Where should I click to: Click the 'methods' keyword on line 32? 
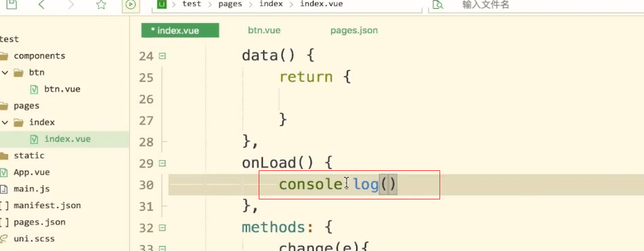coord(274,227)
